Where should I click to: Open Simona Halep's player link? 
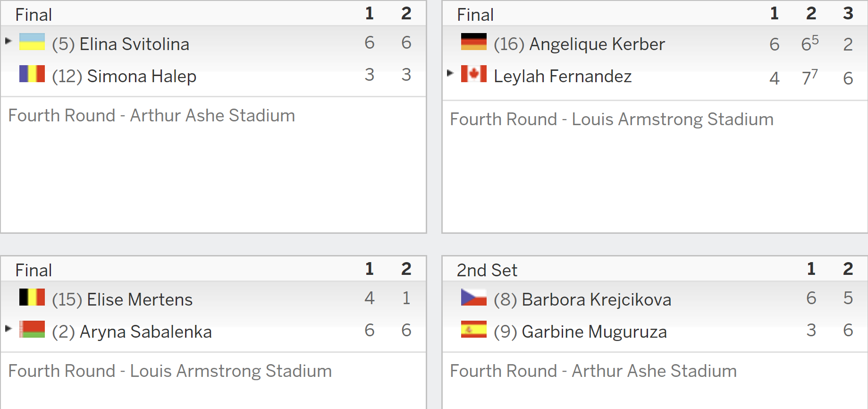142,76
